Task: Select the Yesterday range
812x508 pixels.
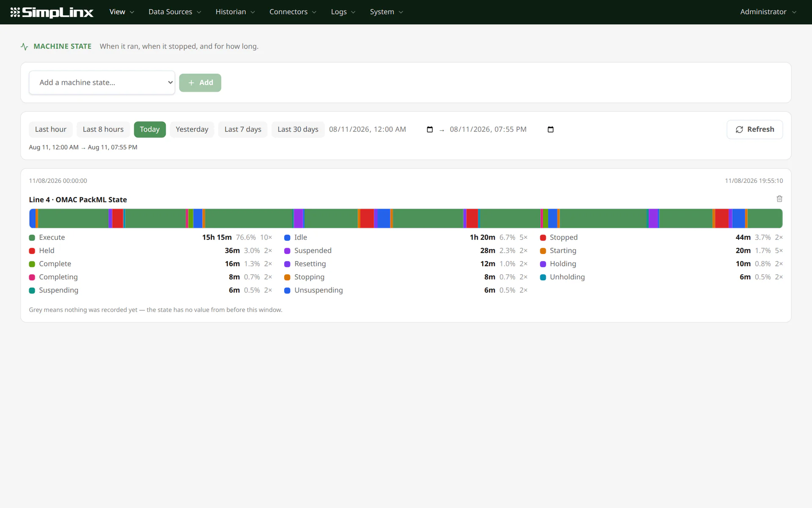Action: [192, 130]
